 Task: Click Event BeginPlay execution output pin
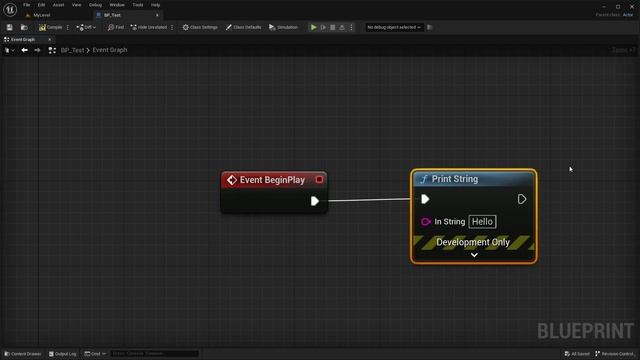click(x=315, y=201)
